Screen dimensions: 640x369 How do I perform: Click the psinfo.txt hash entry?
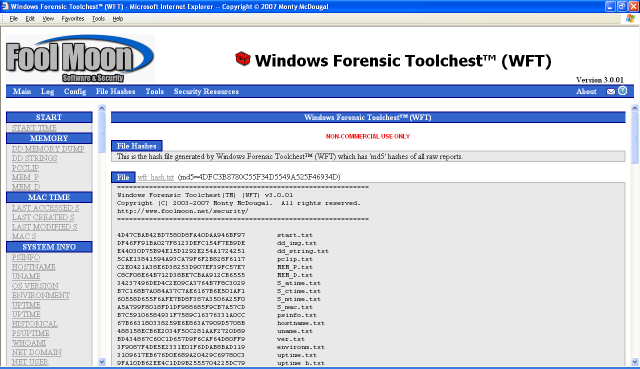tap(217, 315)
